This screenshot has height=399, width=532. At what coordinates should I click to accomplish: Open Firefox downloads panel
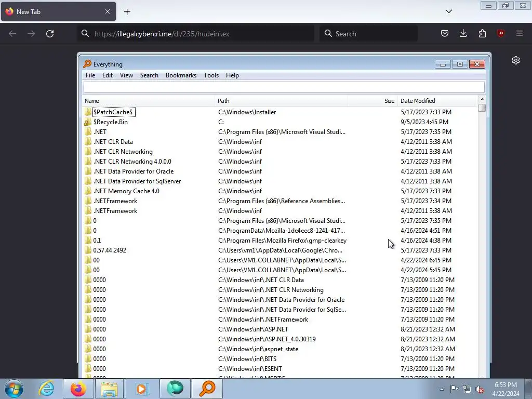point(463,33)
